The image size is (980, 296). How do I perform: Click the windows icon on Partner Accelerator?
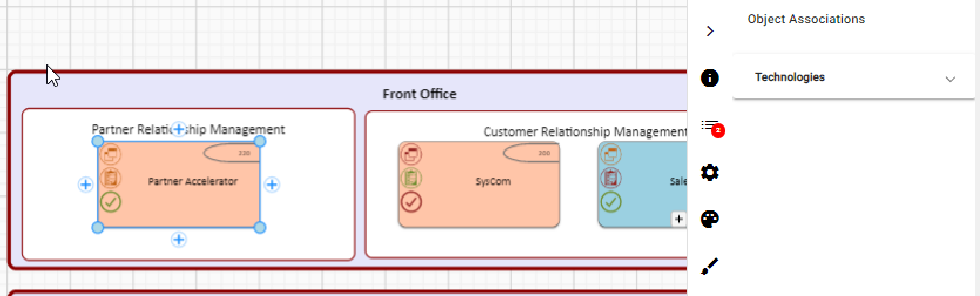(110, 154)
